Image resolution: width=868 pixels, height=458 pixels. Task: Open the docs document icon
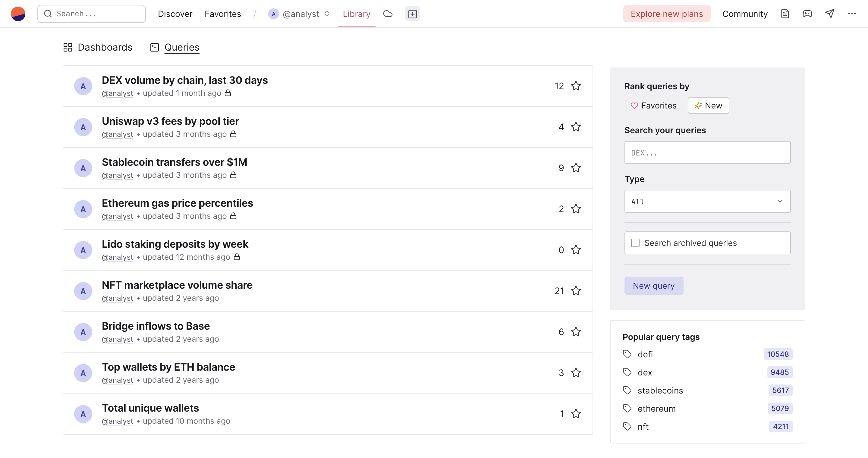tap(785, 14)
